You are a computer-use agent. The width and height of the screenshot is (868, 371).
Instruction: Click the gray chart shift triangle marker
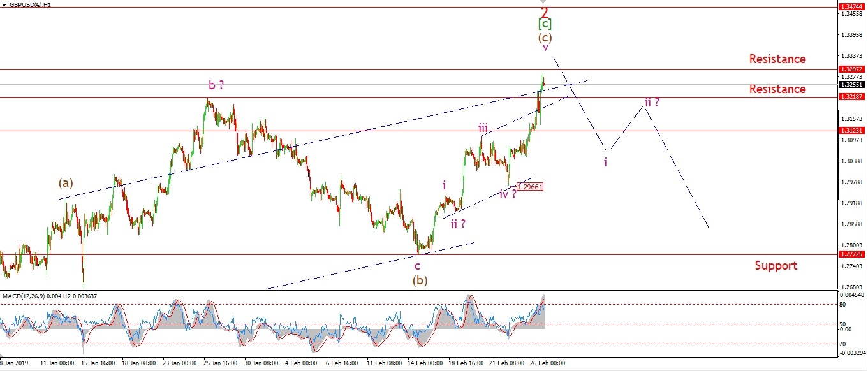point(544,2)
